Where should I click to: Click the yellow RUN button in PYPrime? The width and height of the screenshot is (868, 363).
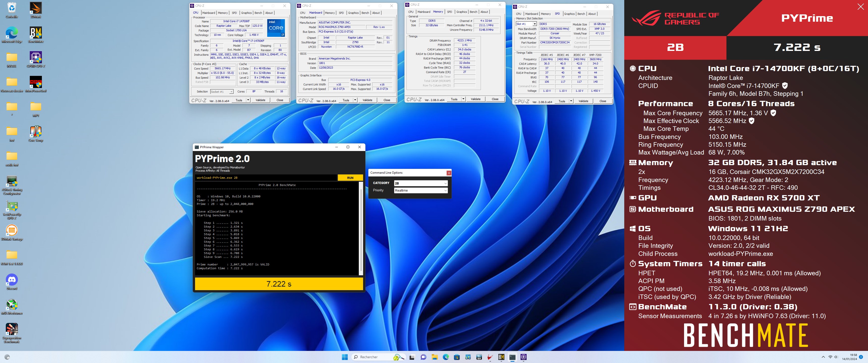(350, 178)
